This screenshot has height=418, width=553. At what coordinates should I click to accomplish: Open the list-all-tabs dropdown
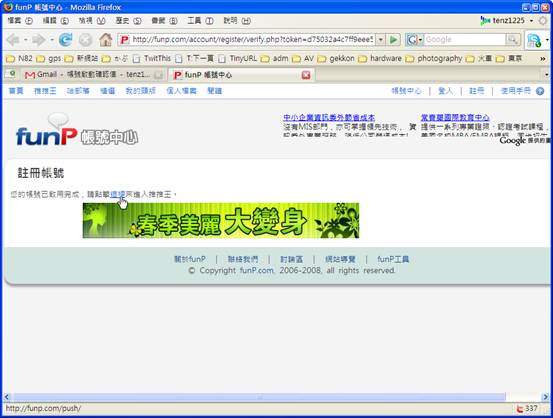tap(547, 75)
